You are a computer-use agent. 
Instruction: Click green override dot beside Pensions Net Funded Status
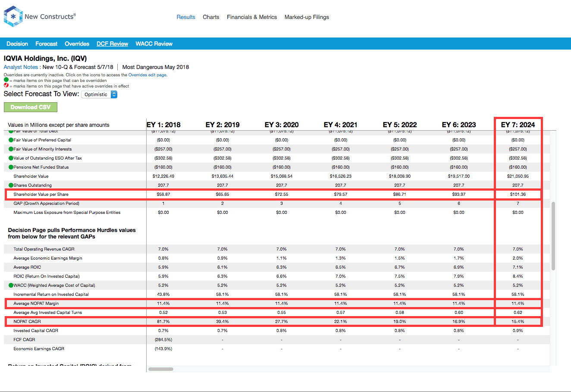(x=11, y=167)
